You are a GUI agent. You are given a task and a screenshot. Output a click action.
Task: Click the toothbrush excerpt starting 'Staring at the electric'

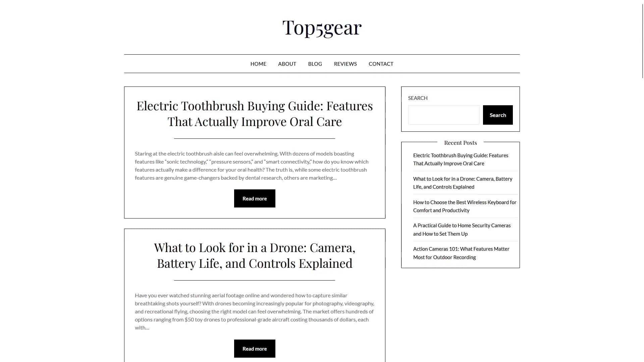(x=252, y=166)
